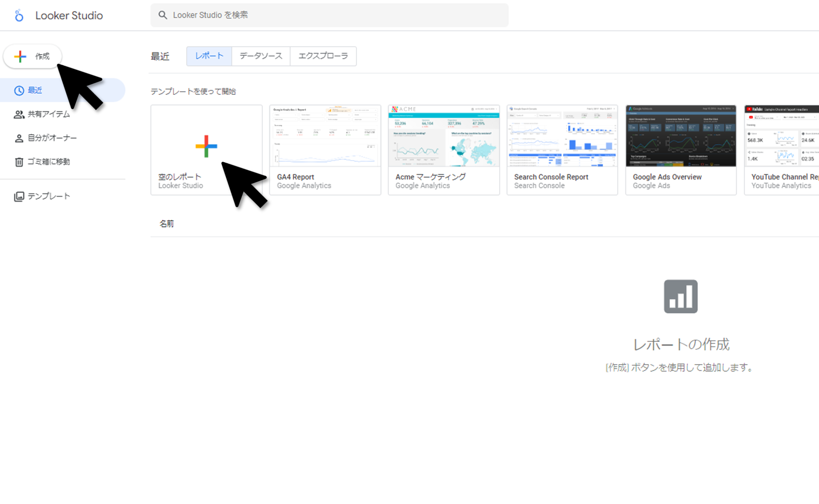Click the colorful plus on 空のレポート
The height and width of the screenshot is (504, 819).
click(x=206, y=146)
